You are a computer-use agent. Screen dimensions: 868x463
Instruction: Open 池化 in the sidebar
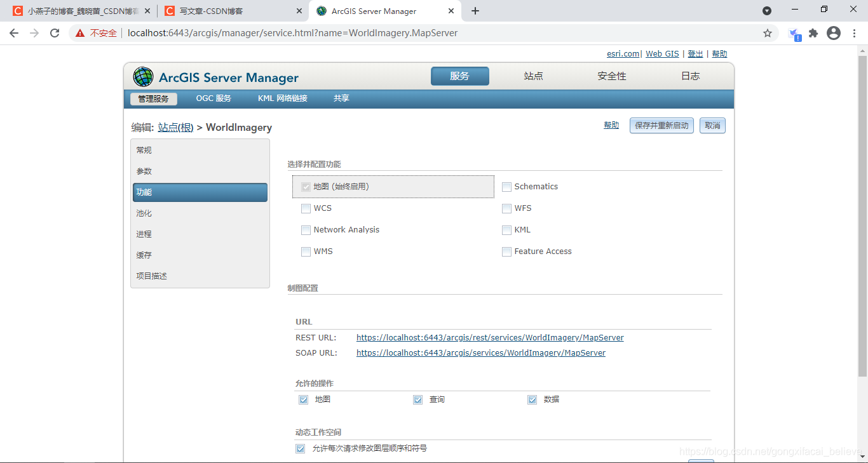point(200,213)
